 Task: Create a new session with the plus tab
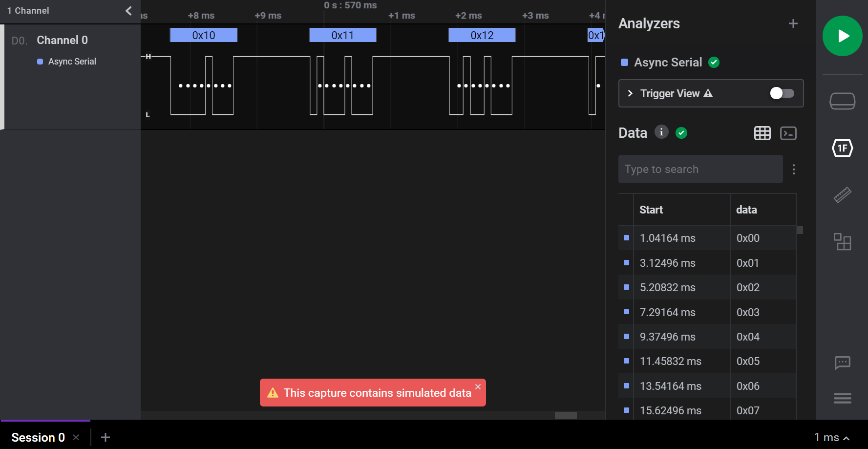[105, 437]
